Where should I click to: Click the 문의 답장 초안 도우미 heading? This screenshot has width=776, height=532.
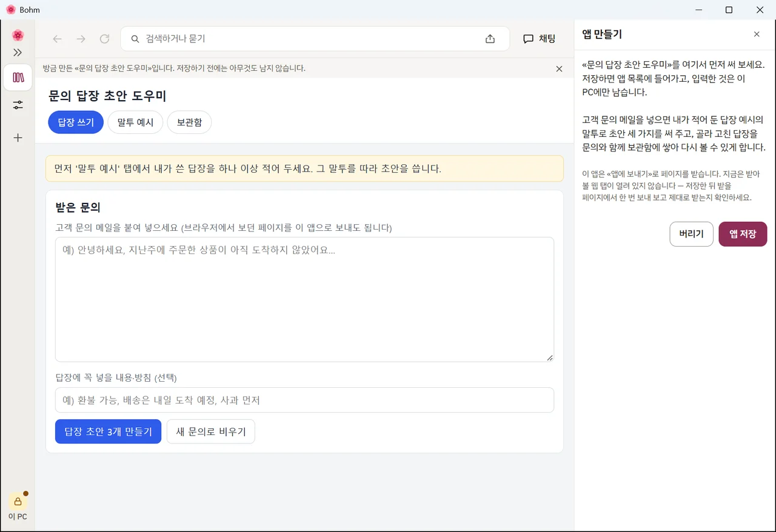tap(107, 96)
